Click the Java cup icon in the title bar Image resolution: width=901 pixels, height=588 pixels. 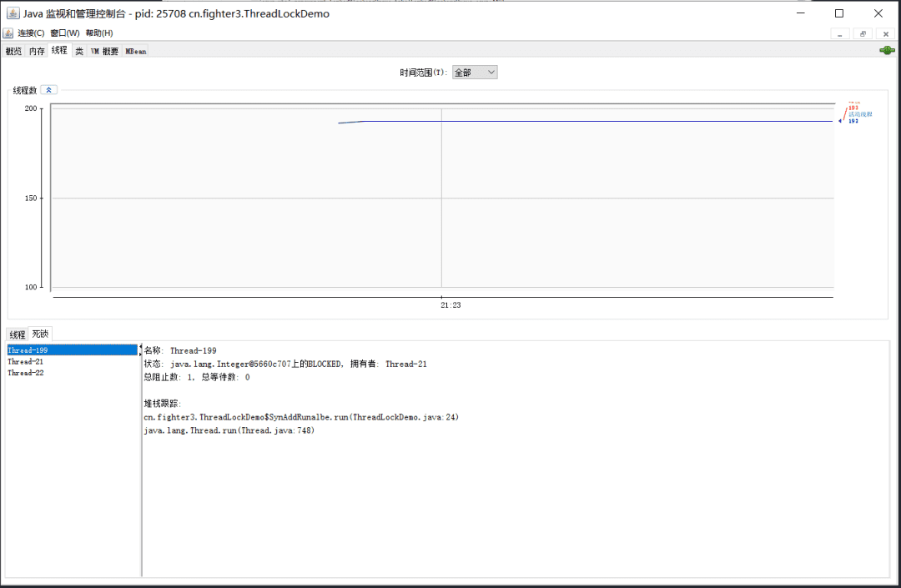pos(13,13)
